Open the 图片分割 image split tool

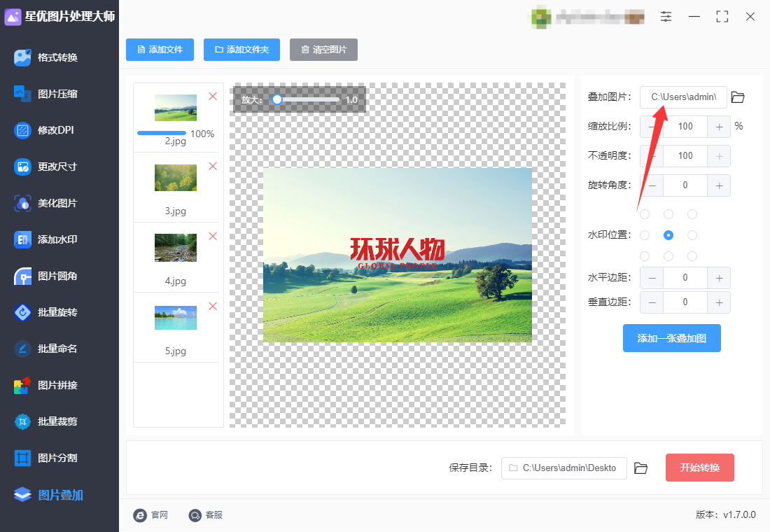tap(45, 458)
